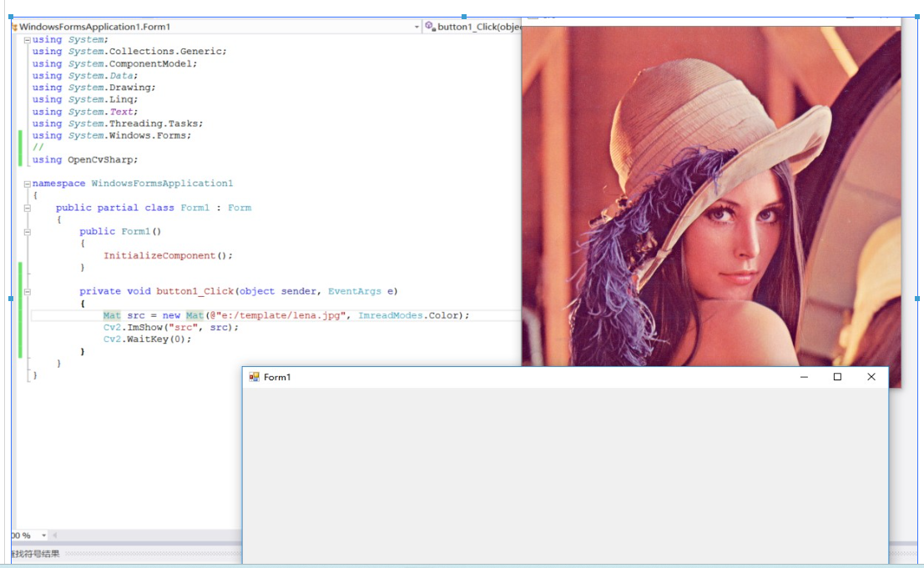Click the Form base class name
Viewport: 924px width, 568px height.
pos(240,208)
